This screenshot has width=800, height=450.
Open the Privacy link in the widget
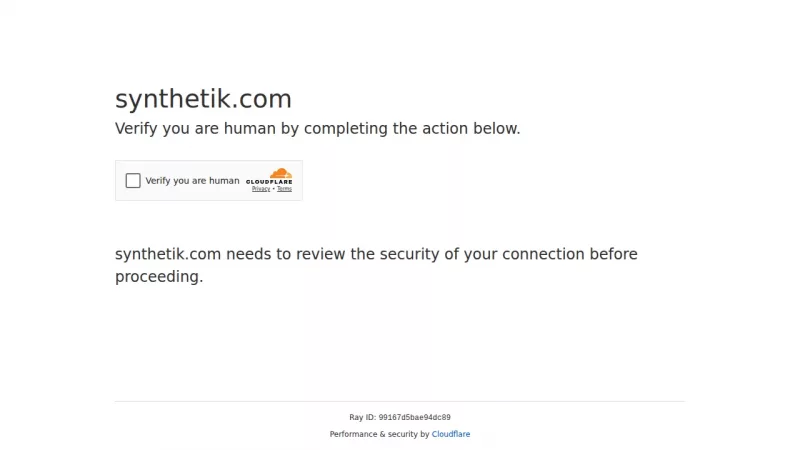(261, 189)
